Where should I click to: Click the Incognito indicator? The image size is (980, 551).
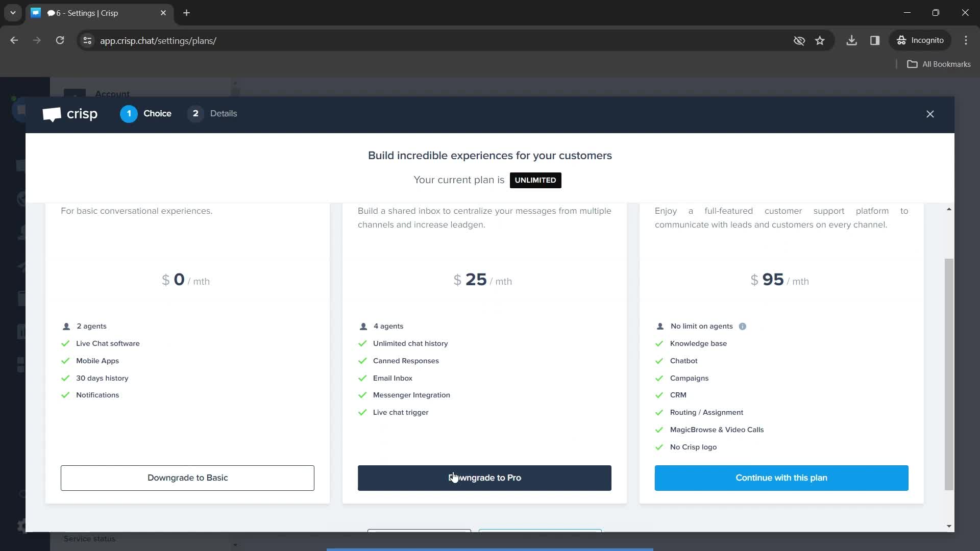pos(920,40)
